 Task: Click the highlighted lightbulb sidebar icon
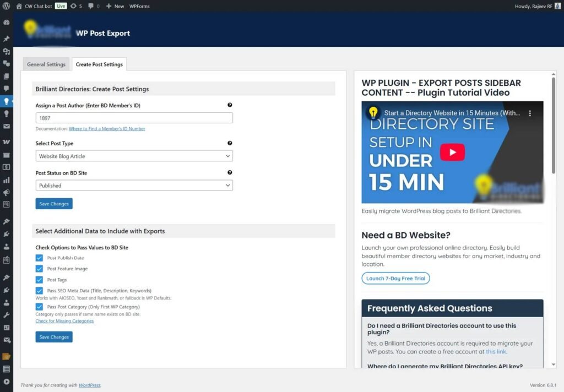point(6,101)
